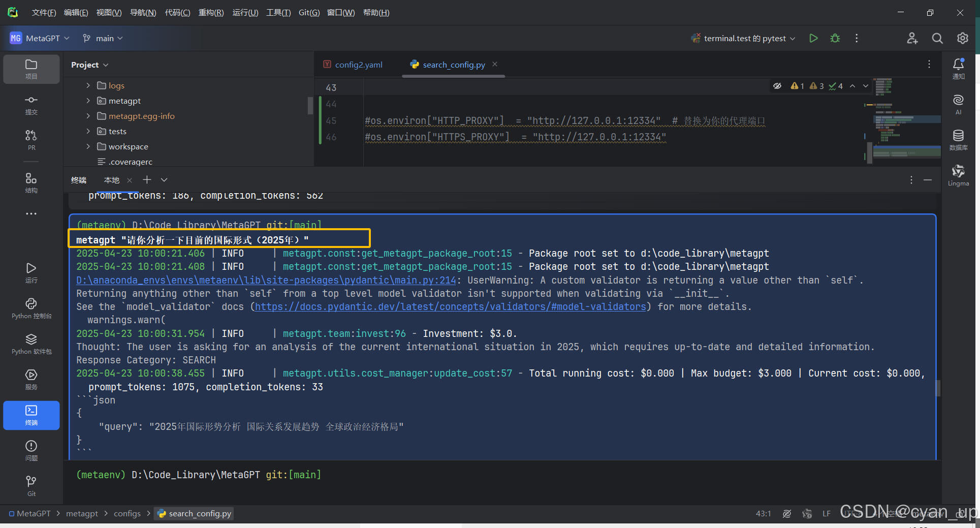Open the MetaGPT project dropdown
980x528 pixels.
tap(40, 38)
